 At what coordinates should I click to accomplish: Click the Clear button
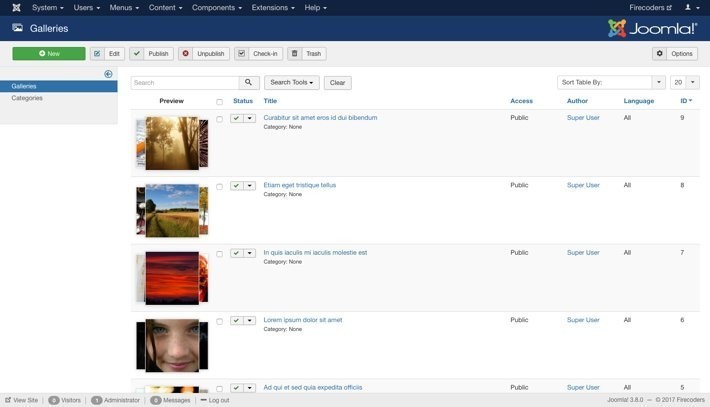337,82
